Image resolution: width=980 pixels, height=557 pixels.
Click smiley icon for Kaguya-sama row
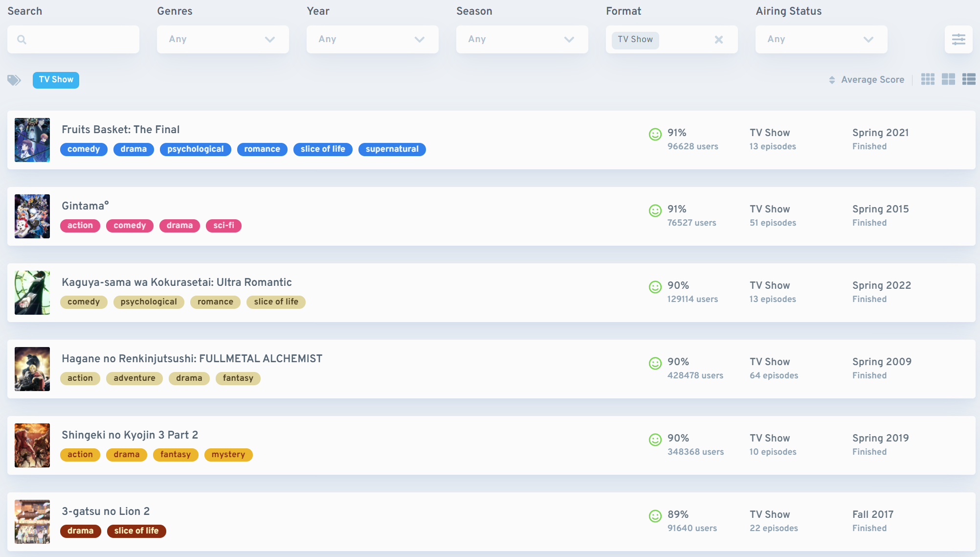click(x=655, y=287)
